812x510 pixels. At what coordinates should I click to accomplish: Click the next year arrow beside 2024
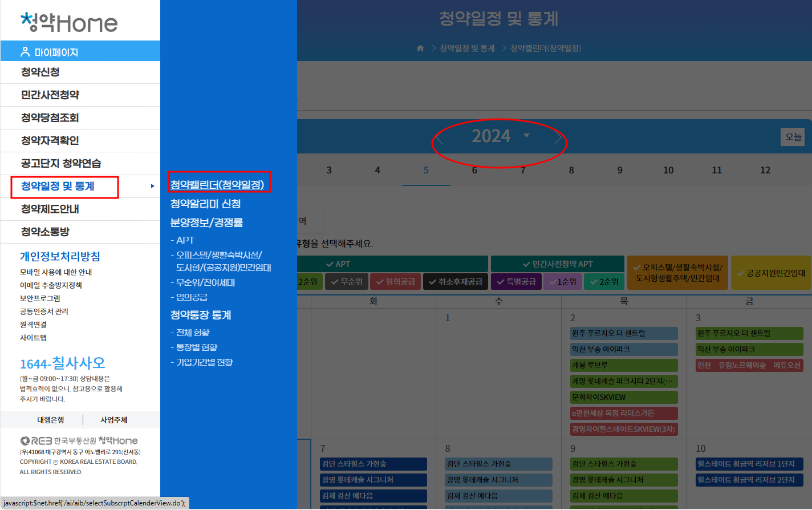point(557,137)
